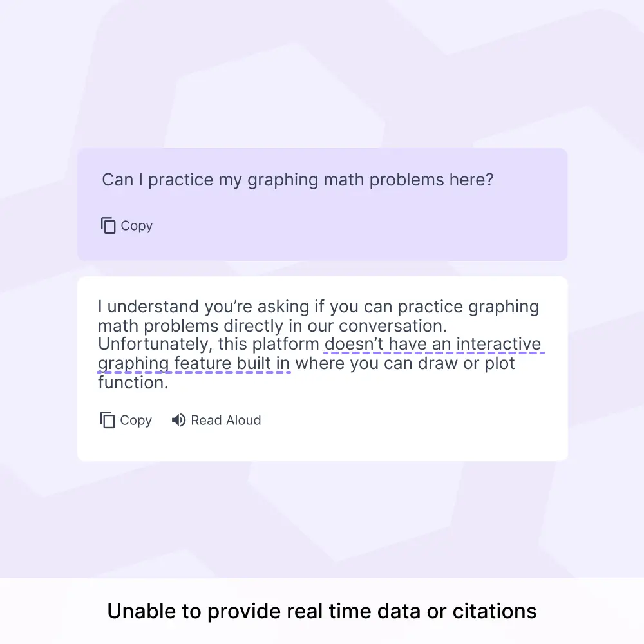Click the final word "function." in the response
The width and height of the screenshot is (644, 644).
[x=133, y=383]
